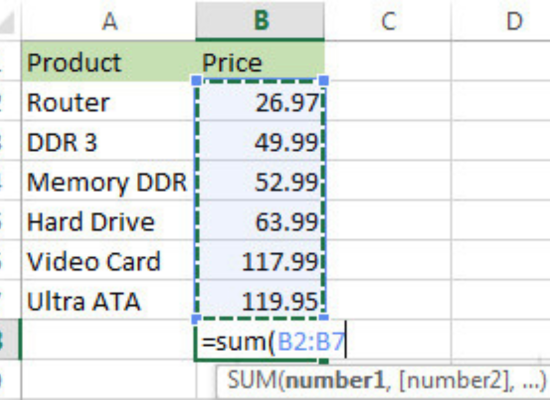This screenshot has height=400, width=550.
Task: Click the 63.99 price cell
Action: [x=260, y=220]
